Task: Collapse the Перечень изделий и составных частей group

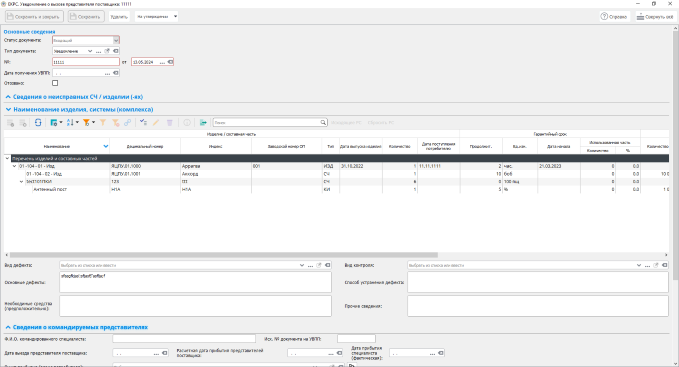Action: coord(7,158)
